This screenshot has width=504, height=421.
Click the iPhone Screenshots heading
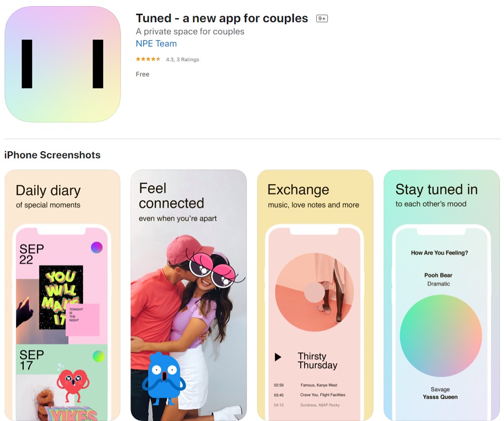53,155
